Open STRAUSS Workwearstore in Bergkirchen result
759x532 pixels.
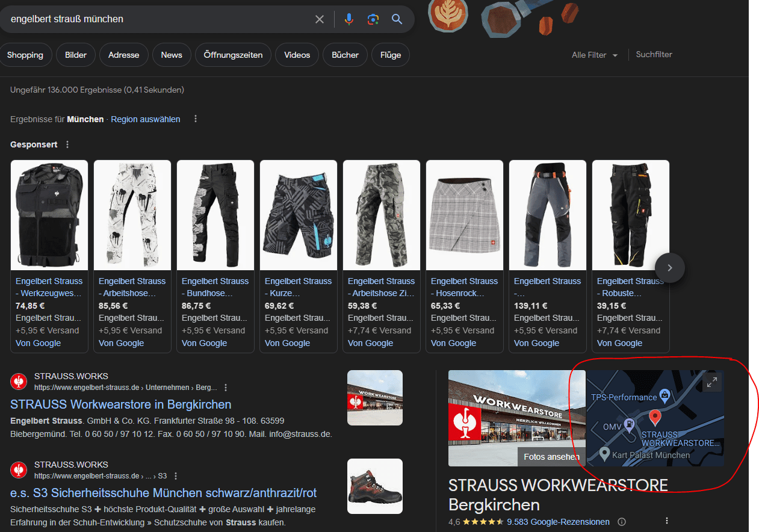pyautogui.click(x=121, y=404)
